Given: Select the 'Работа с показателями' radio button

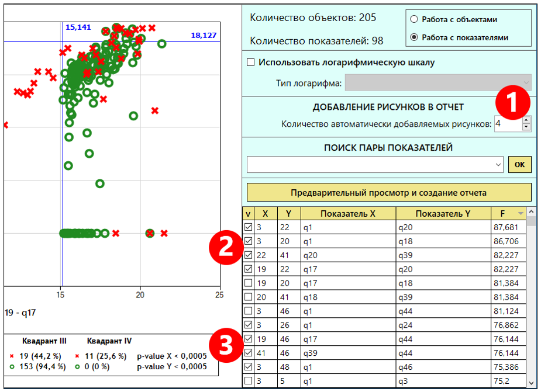Looking at the screenshot, I should 415,37.
